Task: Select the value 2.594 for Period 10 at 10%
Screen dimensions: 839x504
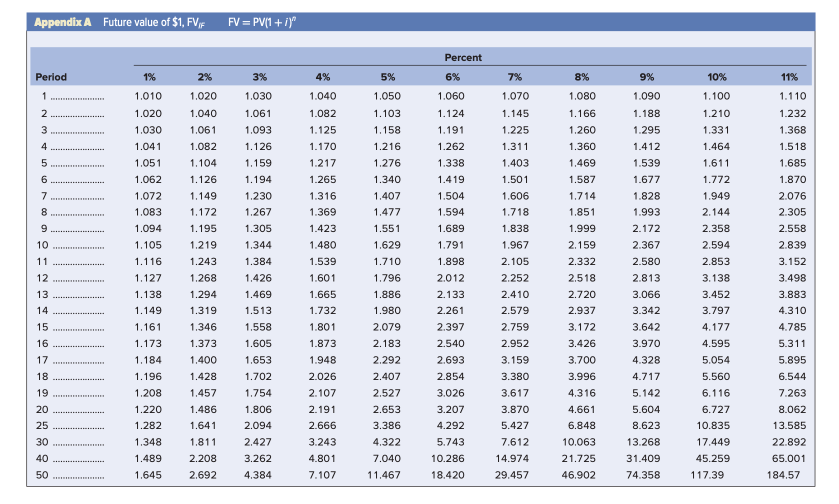Action: click(716, 244)
